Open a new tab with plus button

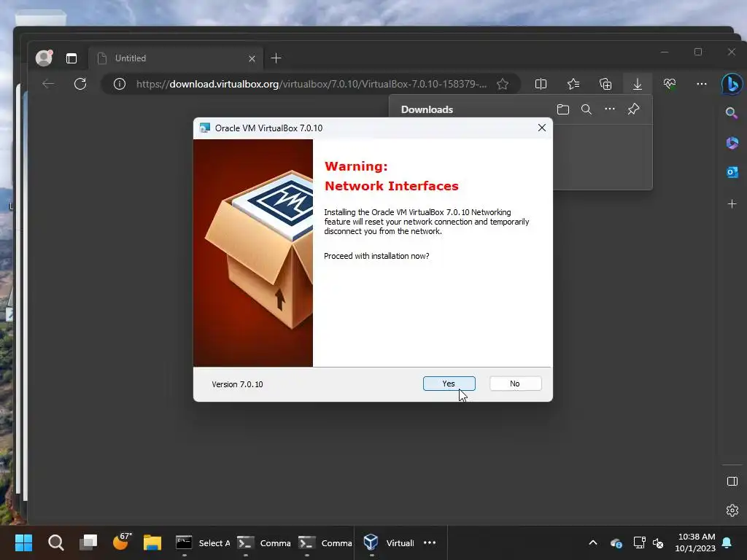[x=276, y=58]
